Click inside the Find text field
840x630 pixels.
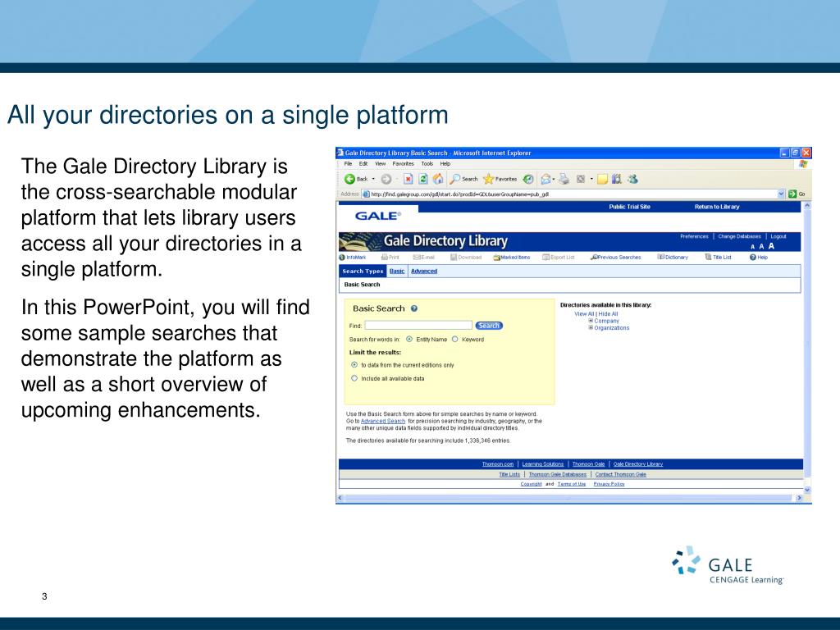coord(418,326)
